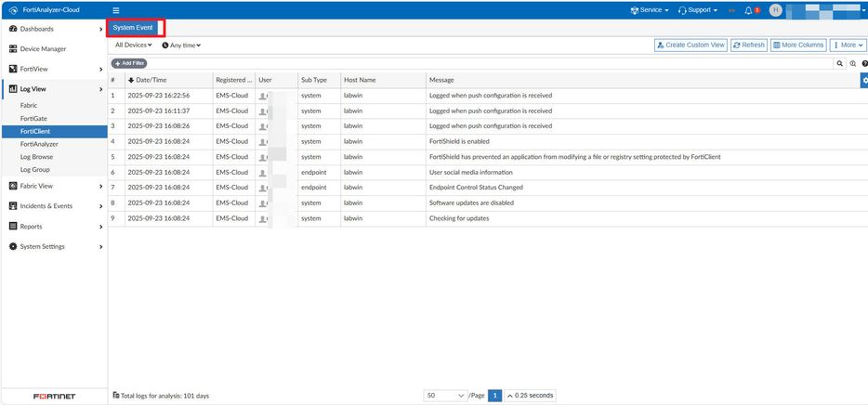
Task: Expand the query time 0.25 seconds panel
Action: click(x=530, y=396)
